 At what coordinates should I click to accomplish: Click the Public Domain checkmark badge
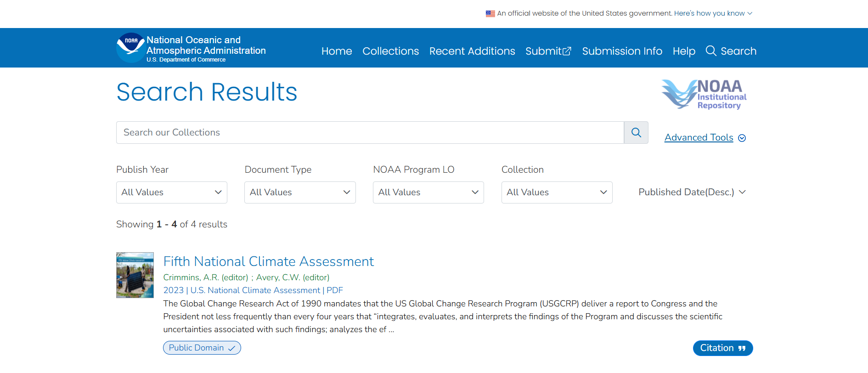point(202,348)
